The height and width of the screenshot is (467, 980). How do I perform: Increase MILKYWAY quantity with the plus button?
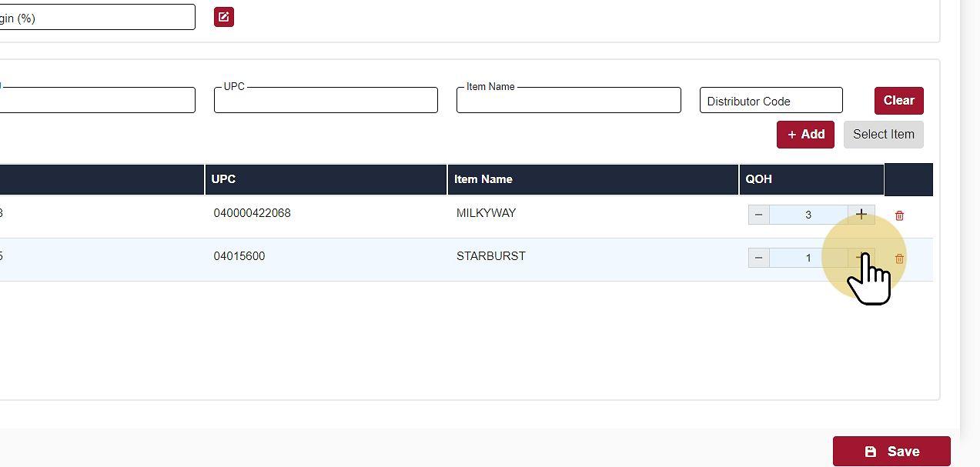861,215
